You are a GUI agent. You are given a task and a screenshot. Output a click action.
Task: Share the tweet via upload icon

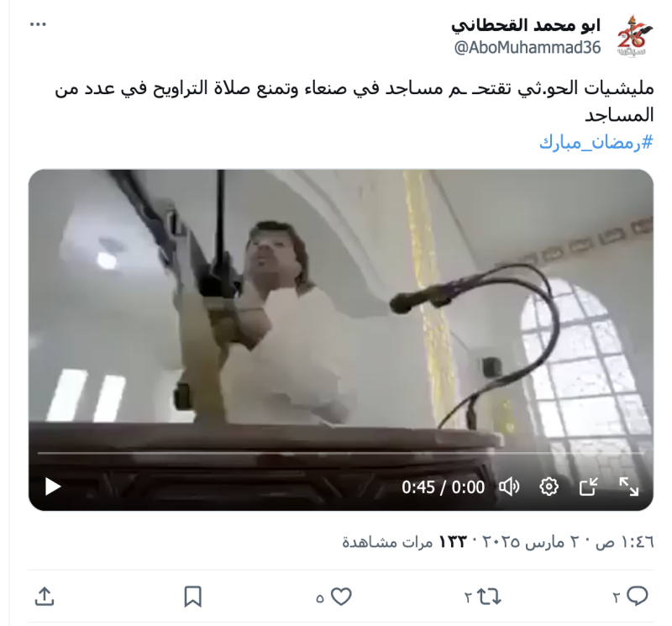click(45, 597)
